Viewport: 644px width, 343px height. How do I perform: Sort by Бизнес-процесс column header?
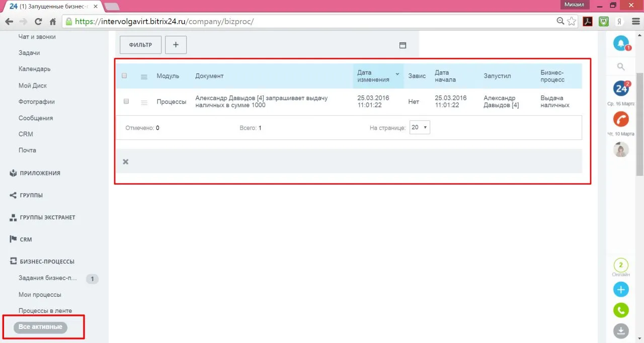552,76
